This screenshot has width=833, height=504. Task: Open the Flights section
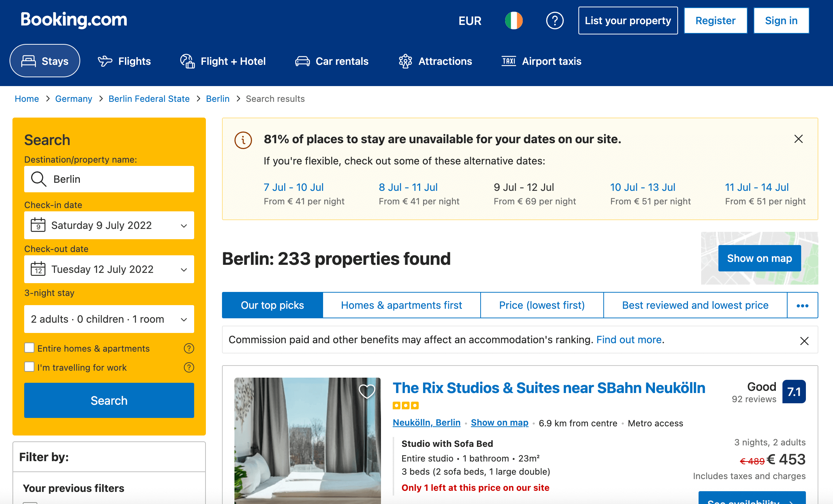(x=134, y=61)
